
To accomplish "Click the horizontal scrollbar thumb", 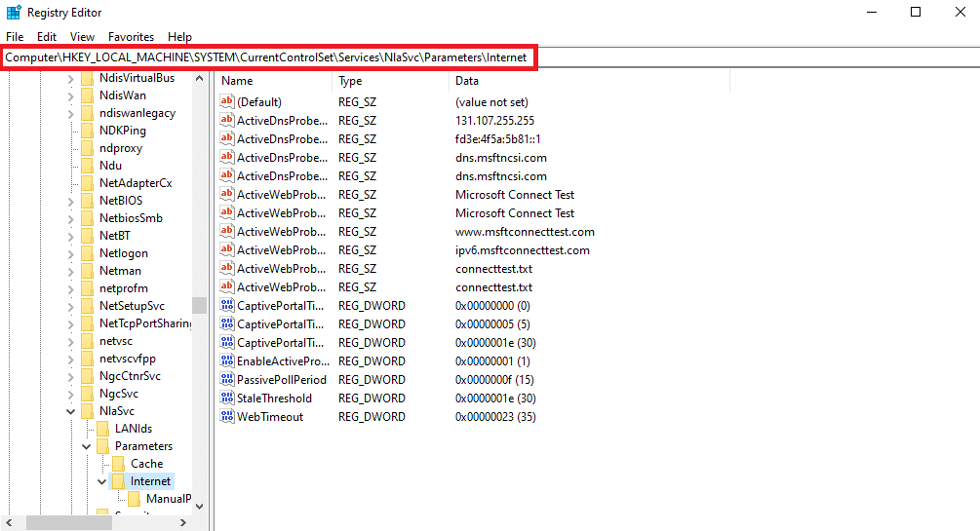I will click(69, 522).
